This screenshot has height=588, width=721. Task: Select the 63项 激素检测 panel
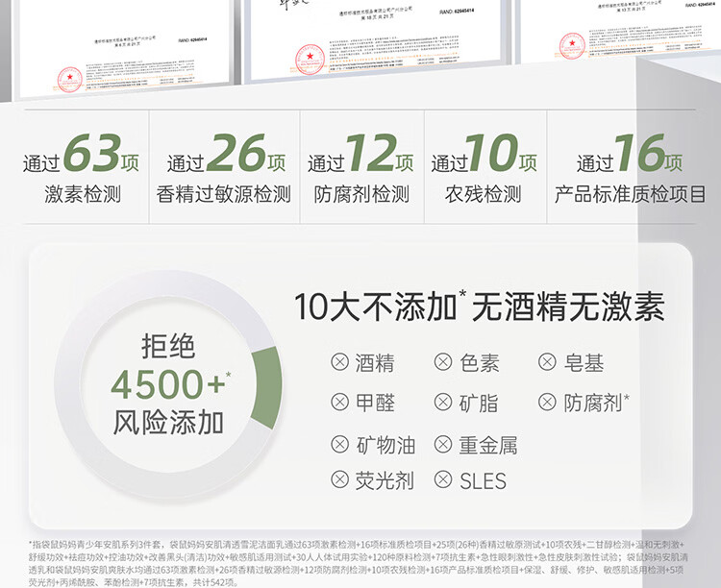[x=81, y=169]
